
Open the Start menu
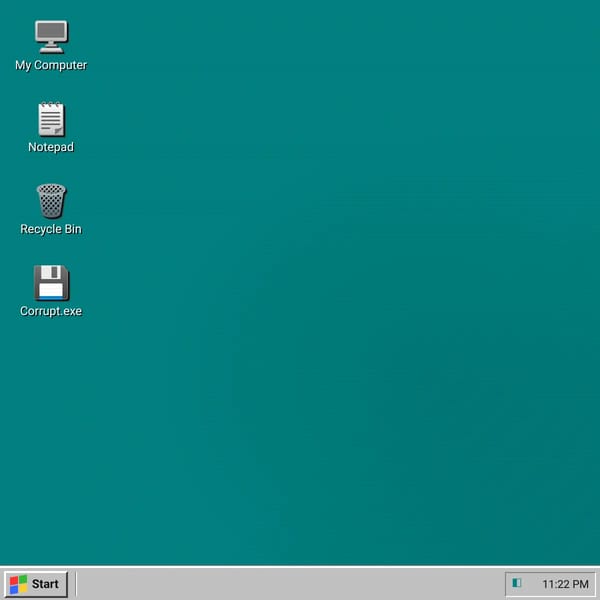click(x=36, y=584)
